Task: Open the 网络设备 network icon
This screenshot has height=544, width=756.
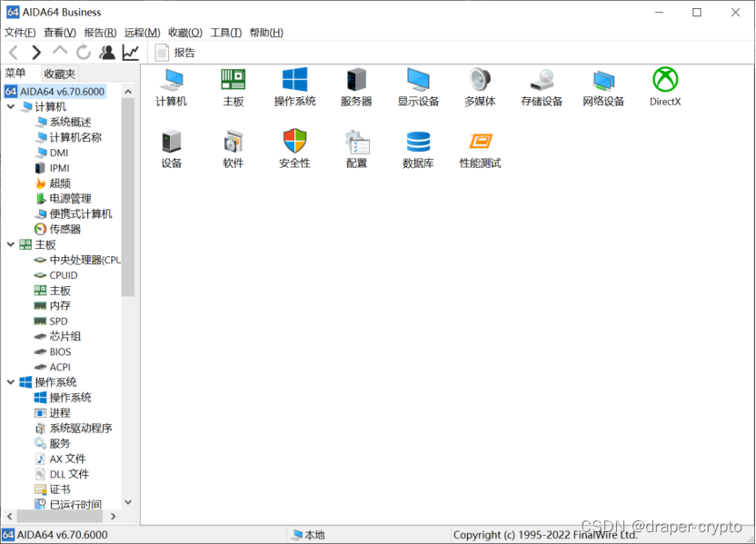Action: click(x=603, y=88)
